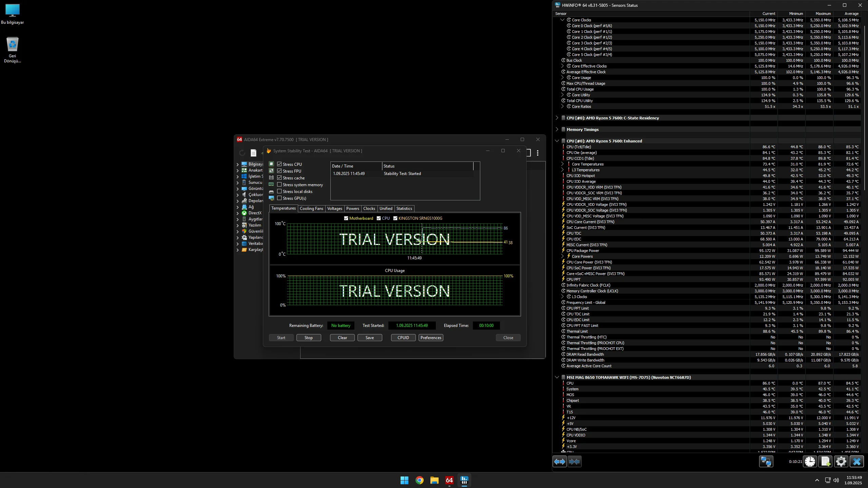
Task: Expand Core Temperatures sensor row
Action: click(x=562, y=164)
